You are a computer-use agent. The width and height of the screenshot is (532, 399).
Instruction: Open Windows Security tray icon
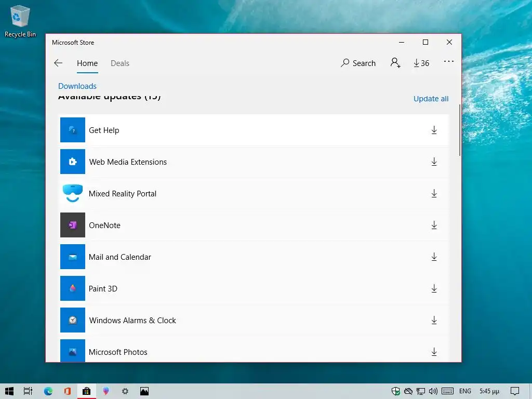coord(395,391)
